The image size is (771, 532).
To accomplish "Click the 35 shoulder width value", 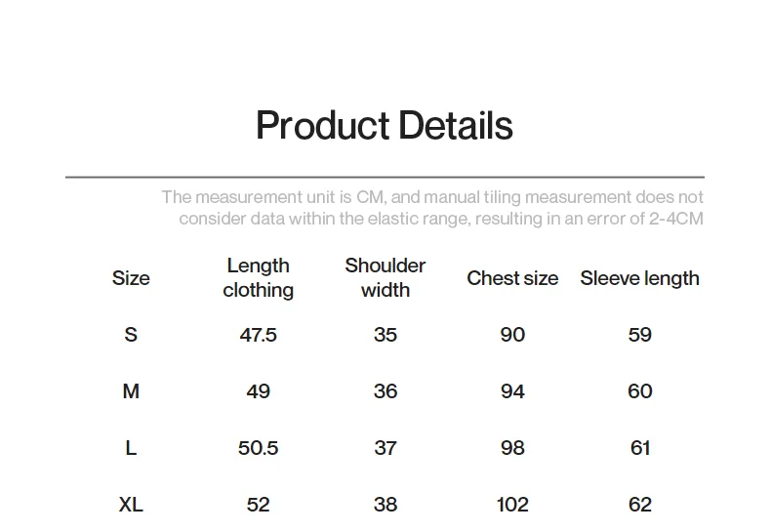I will point(385,335).
